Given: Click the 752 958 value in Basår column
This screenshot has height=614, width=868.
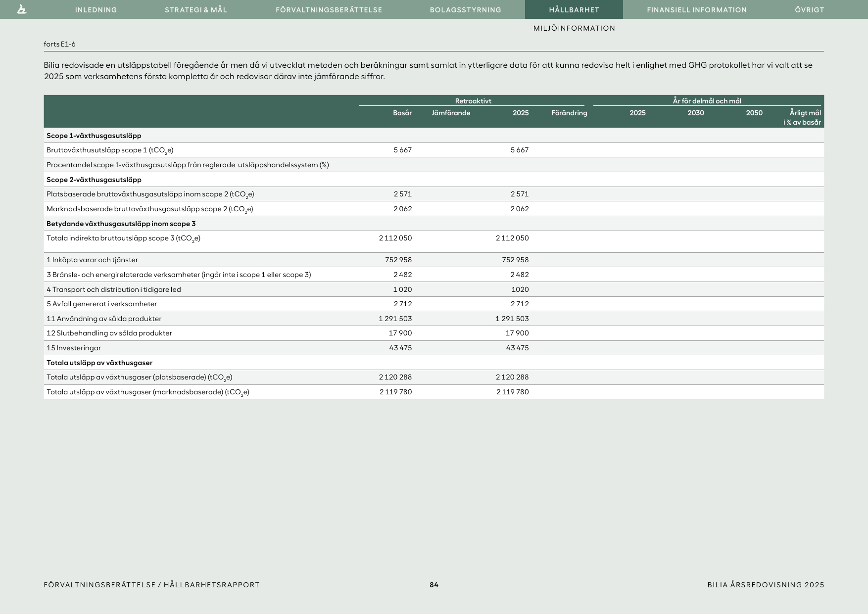Looking at the screenshot, I should (x=398, y=260).
